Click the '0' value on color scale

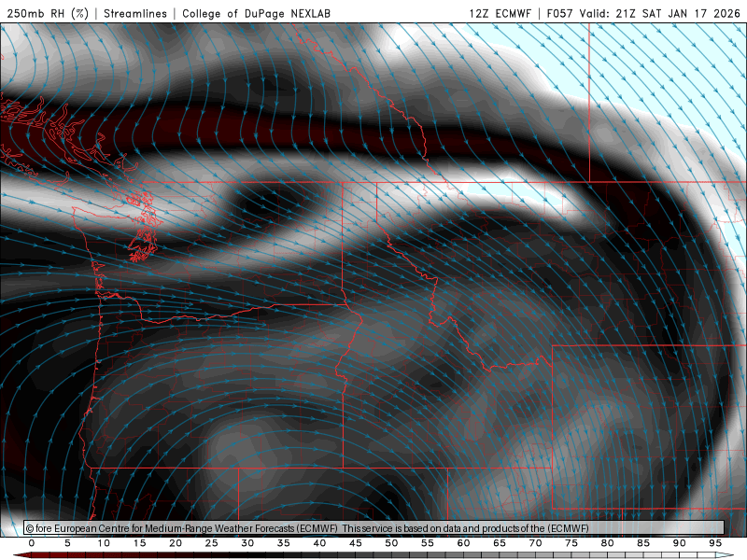point(32,543)
